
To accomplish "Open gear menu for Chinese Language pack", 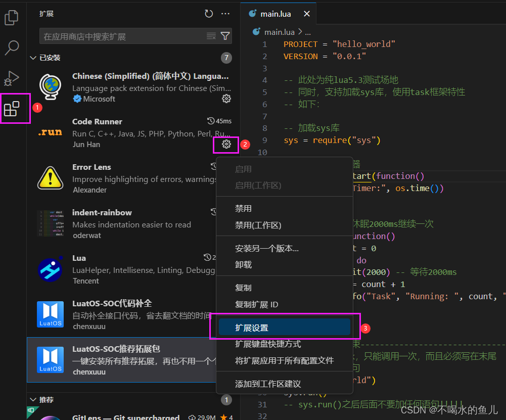I will [226, 99].
